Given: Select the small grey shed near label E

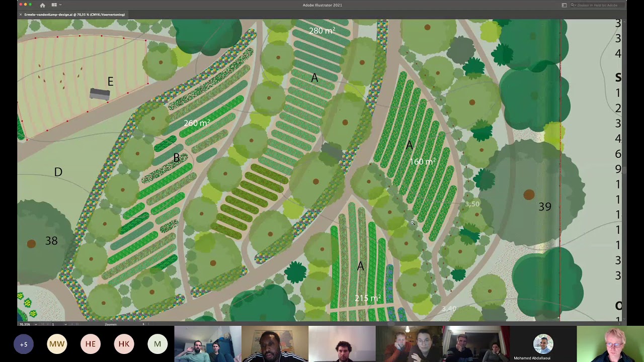Looking at the screenshot, I should click(x=100, y=94).
